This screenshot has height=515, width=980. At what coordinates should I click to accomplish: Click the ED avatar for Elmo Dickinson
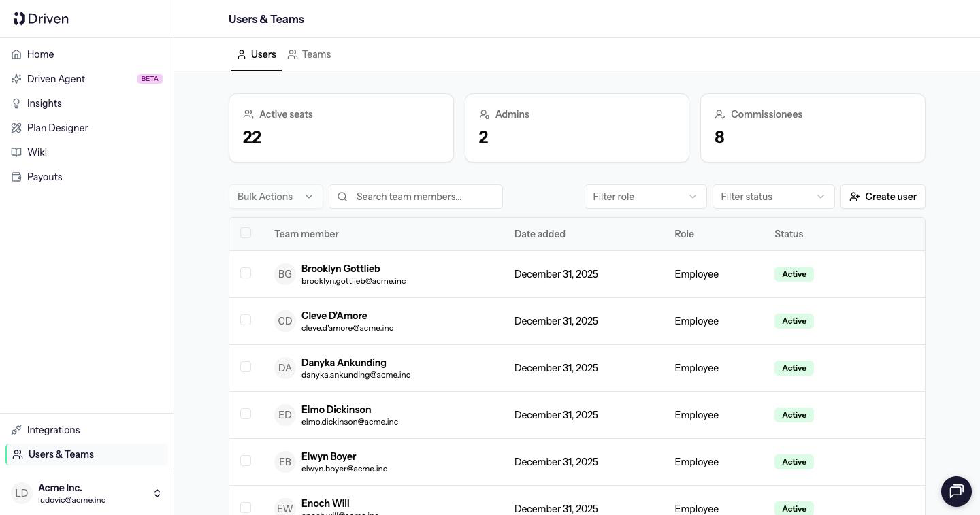pos(284,415)
